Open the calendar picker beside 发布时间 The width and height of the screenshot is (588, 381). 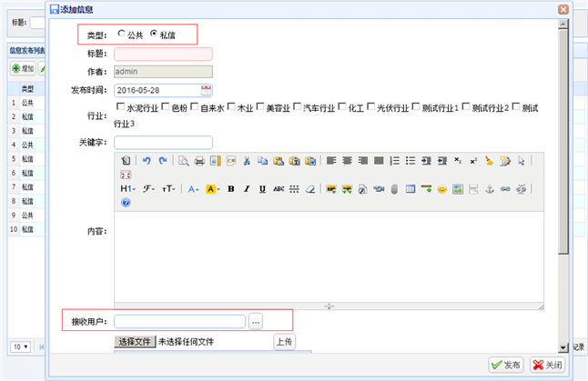coord(206,89)
